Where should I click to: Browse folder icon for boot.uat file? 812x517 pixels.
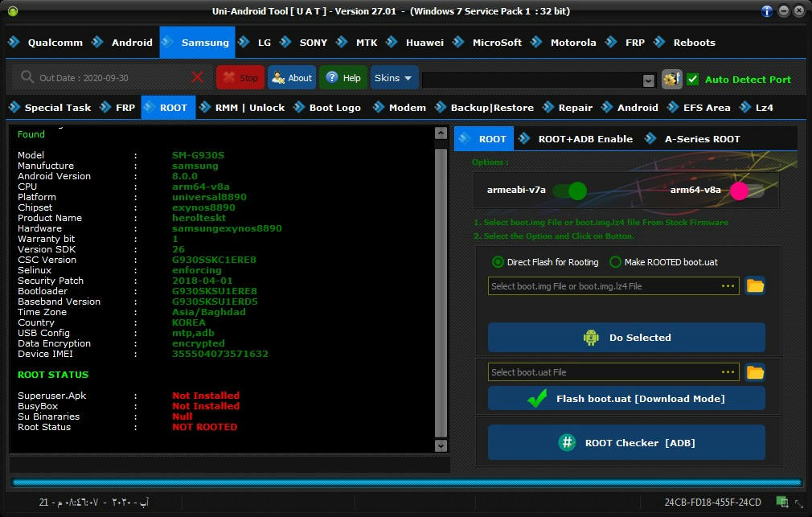tap(754, 372)
